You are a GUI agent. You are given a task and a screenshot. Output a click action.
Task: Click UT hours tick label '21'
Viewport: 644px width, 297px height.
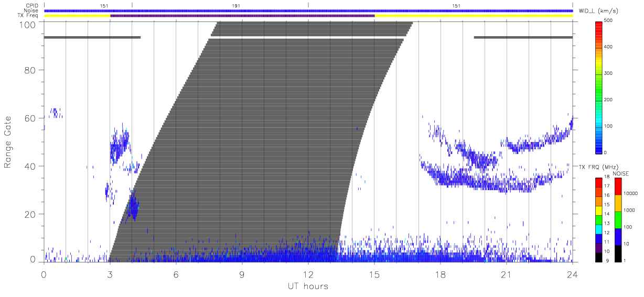pyautogui.click(x=507, y=274)
